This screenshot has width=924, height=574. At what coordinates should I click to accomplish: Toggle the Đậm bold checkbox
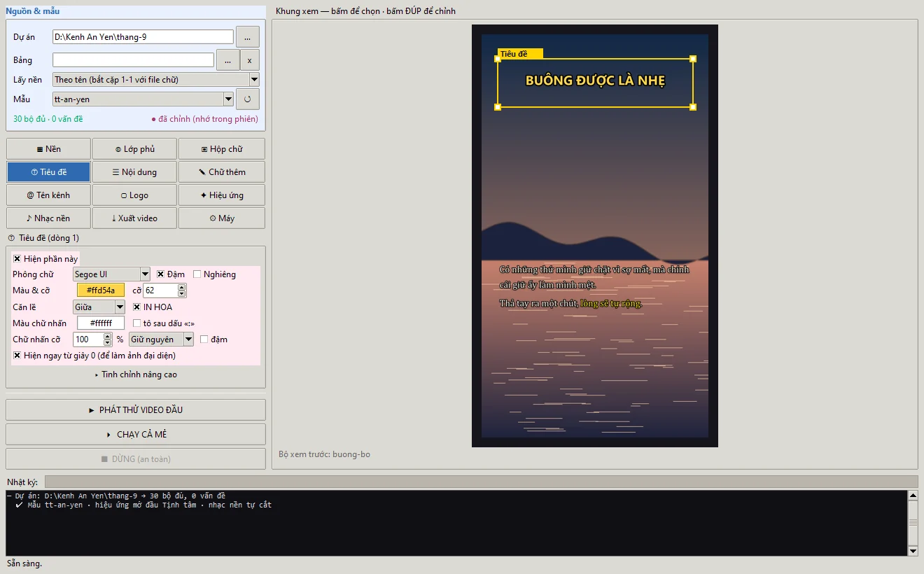pos(160,274)
